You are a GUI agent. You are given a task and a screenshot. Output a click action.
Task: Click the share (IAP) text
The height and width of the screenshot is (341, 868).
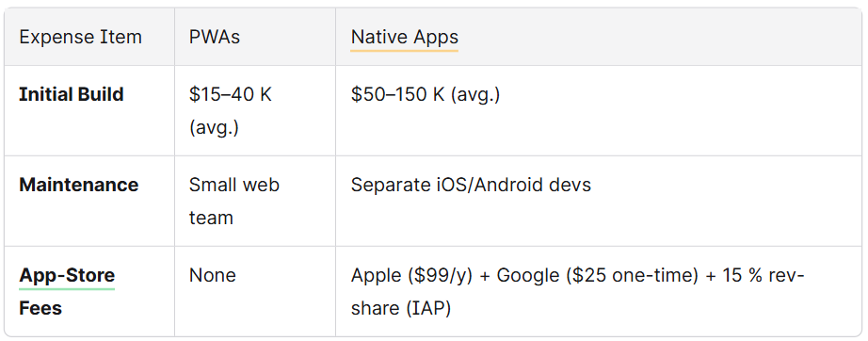coord(401,308)
